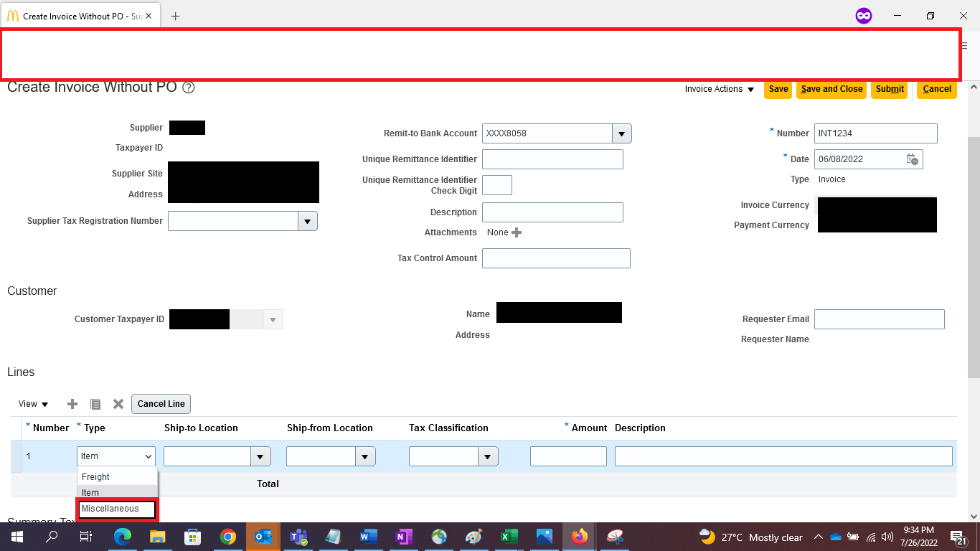This screenshot has width=980, height=551.
Task: Delete the selected line using the X icon
Action: (118, 404)
